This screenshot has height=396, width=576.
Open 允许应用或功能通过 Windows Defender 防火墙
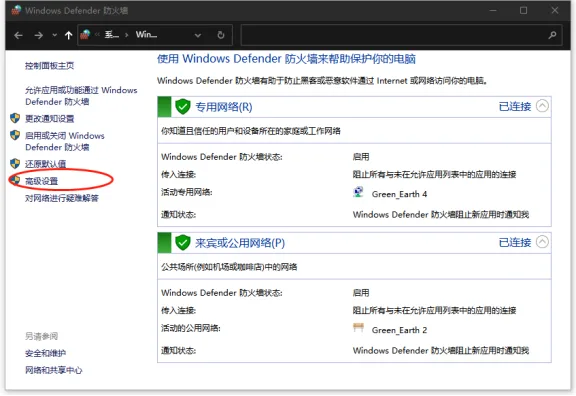(x=81, y=96)
